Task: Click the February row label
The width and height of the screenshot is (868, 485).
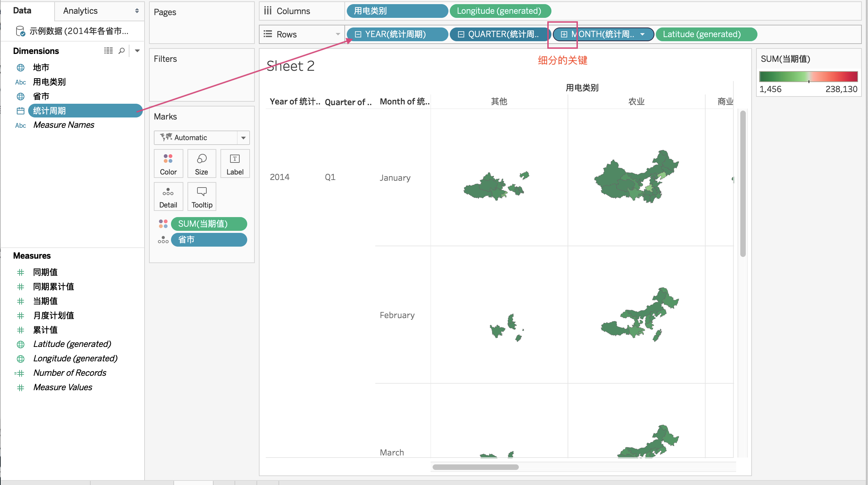Action: [397, 315]
